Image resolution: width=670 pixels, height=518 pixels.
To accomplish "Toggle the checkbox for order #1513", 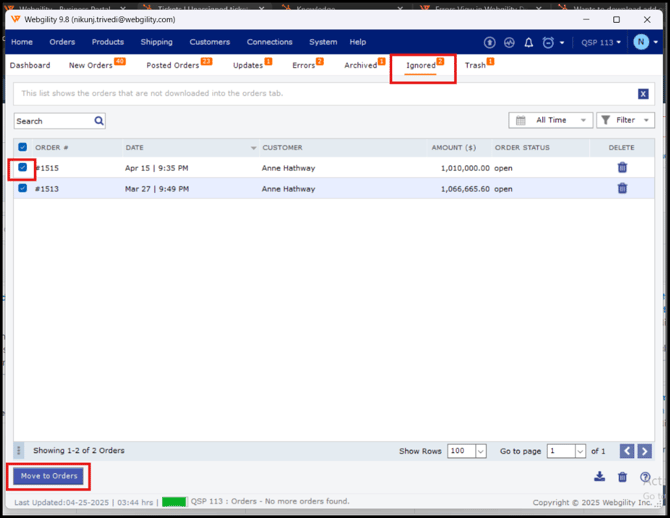I will [23, 188].
